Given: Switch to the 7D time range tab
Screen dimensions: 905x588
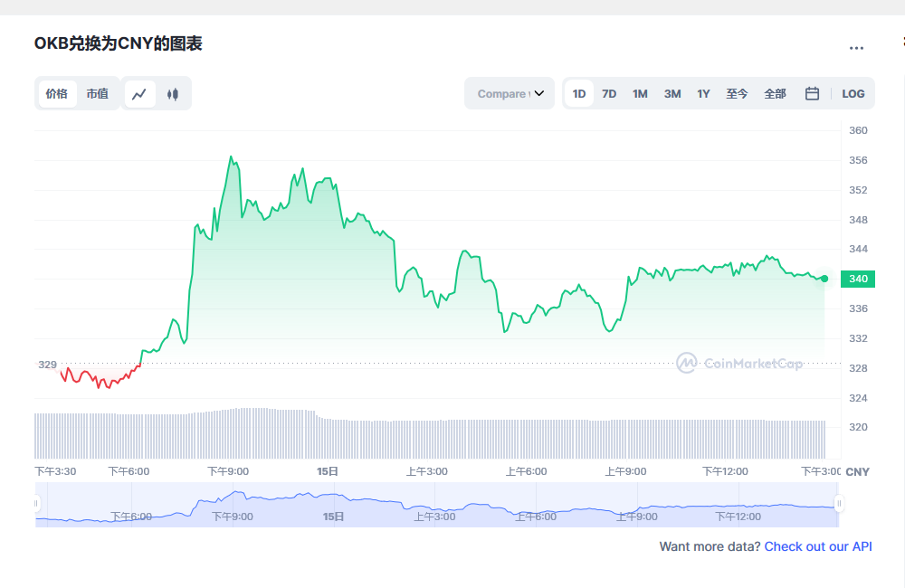Looking at the screenshot, I should 608,93.
